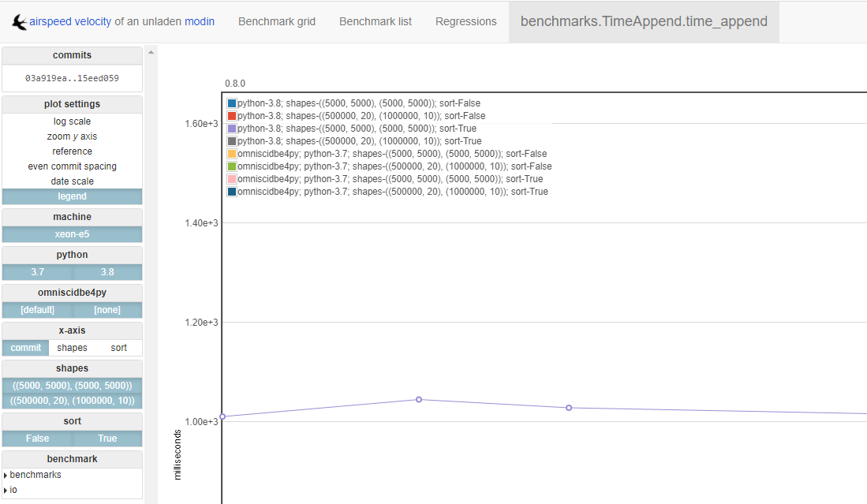Set sort to True
867x504 pixels.
[x=107, y=438]
